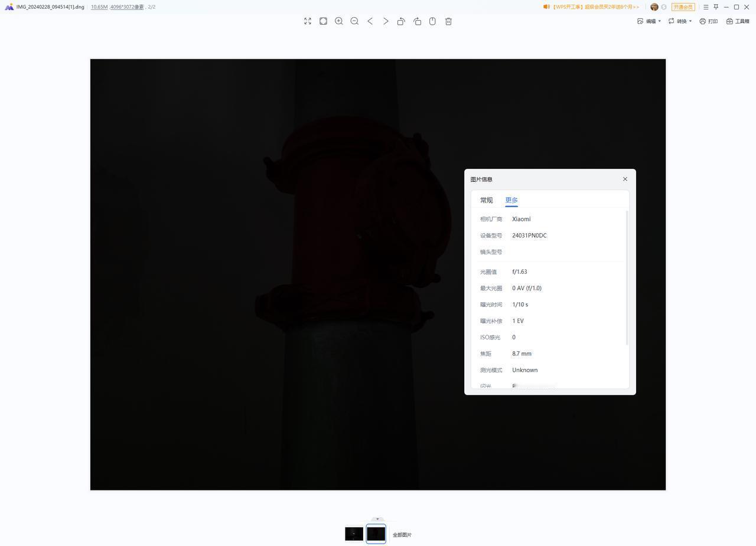
Task: Click the user avatar icon
Action: click(654, 7)
